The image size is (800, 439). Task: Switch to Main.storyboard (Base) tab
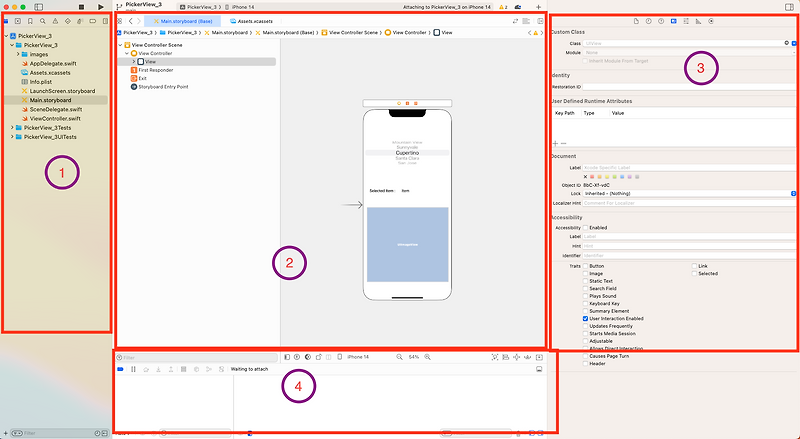[x=183, y=21]
